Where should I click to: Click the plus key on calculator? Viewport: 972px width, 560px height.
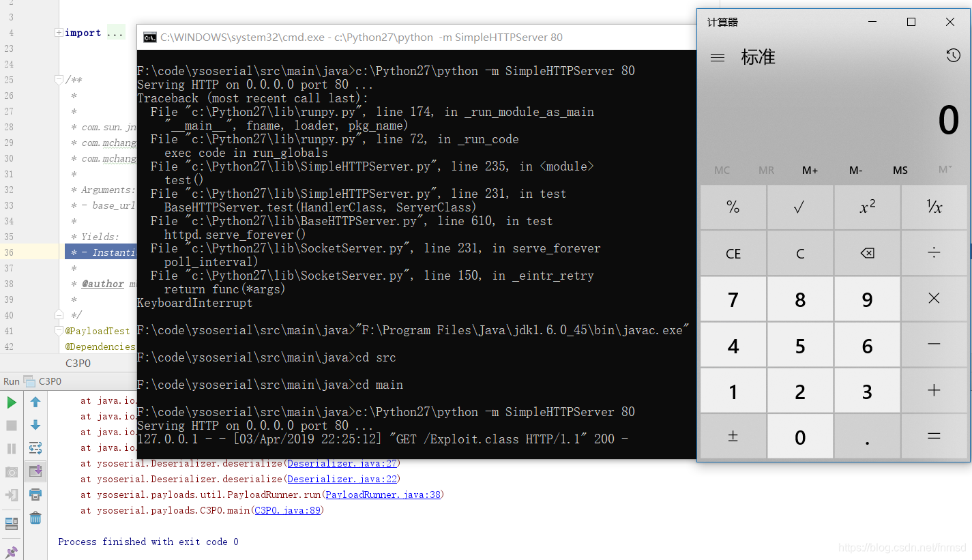[934, 390]
